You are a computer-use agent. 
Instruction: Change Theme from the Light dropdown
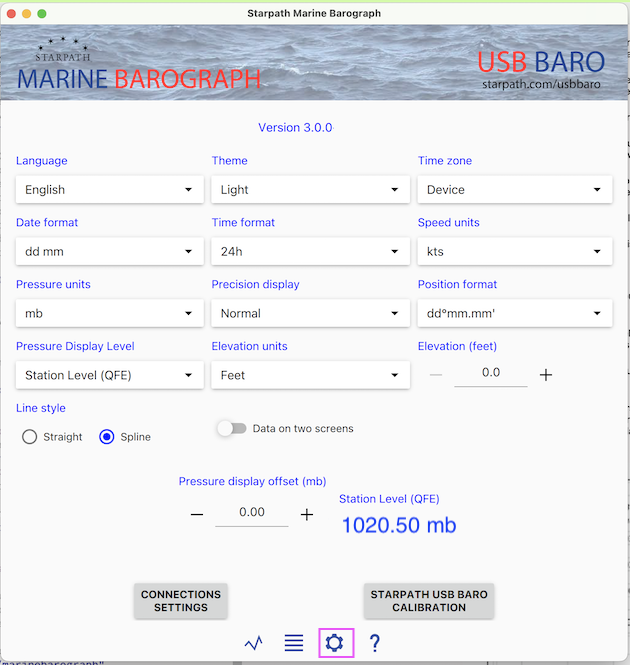coord(310,189)
